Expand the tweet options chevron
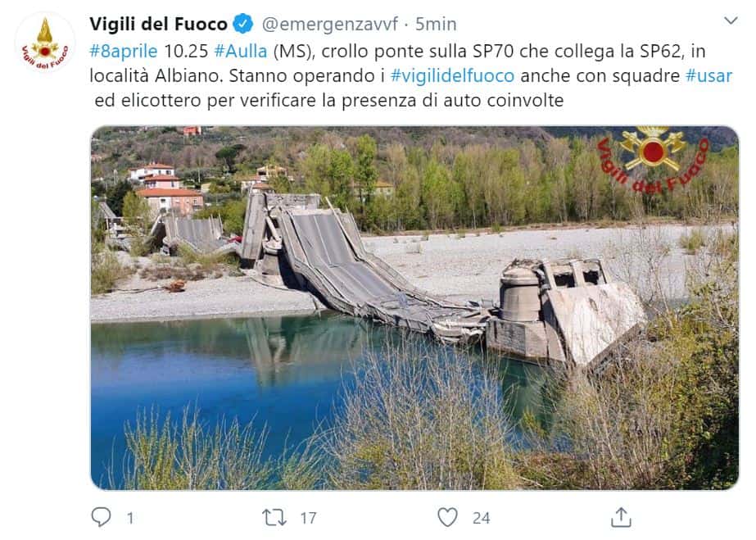Screen dimensions: 756x540 click(x=731, y=20)
